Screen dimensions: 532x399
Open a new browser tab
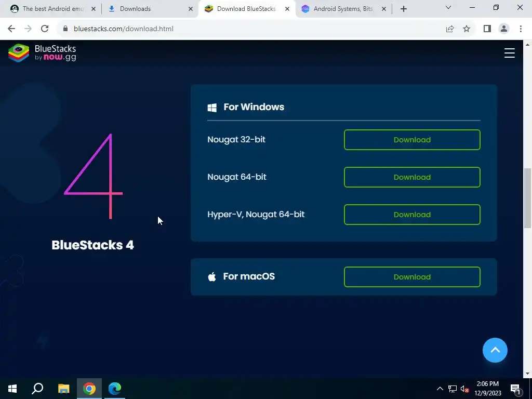point(403,9)
